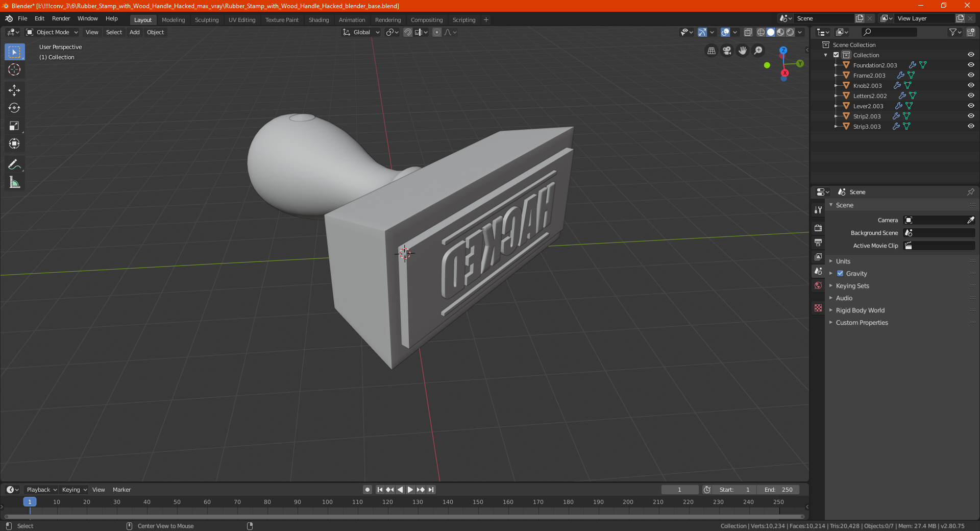Toggle X-ray display
980x531 pixels.
pos(748,32)
